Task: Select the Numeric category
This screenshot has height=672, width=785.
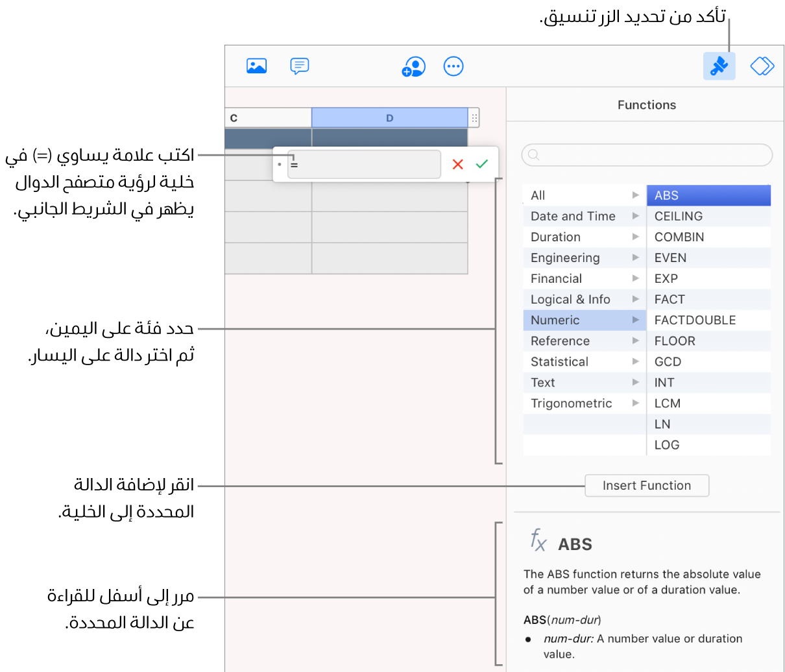Action: (x=585, y=320)
